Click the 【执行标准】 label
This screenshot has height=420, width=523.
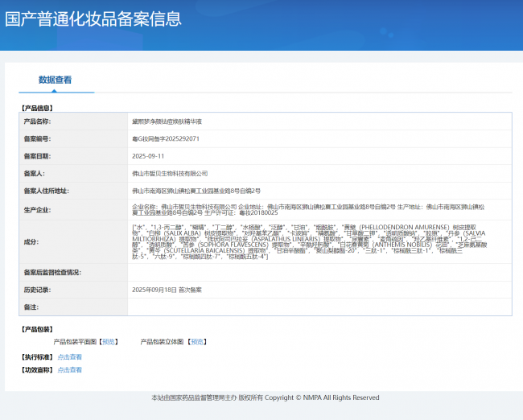(x=37, y=357)
